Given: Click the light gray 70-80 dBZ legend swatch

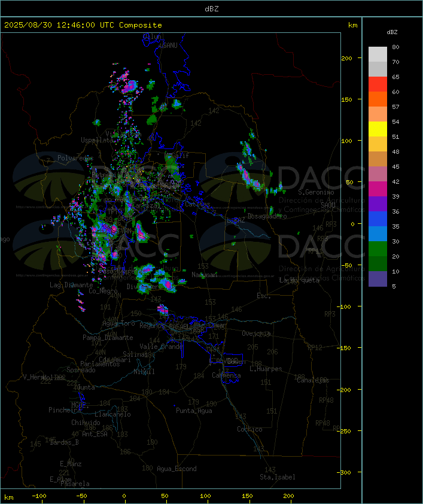Looking at the screenshot, I should click(378, 54).
